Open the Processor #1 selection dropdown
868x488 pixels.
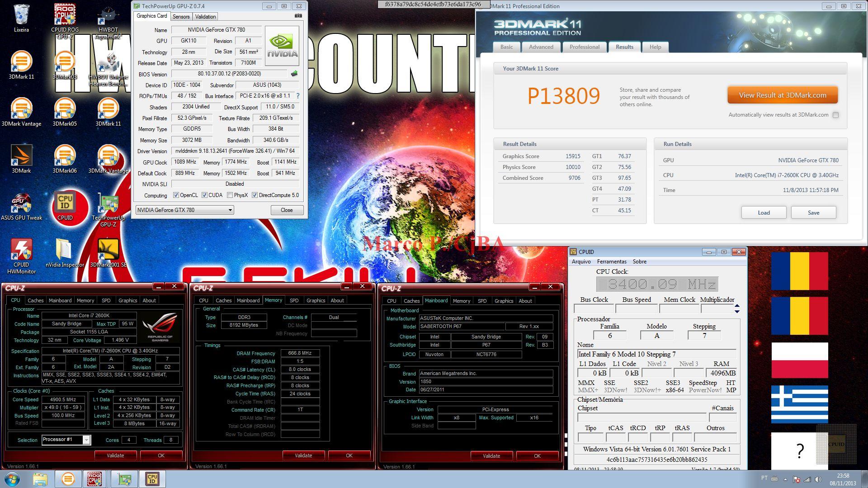[66, 440]
